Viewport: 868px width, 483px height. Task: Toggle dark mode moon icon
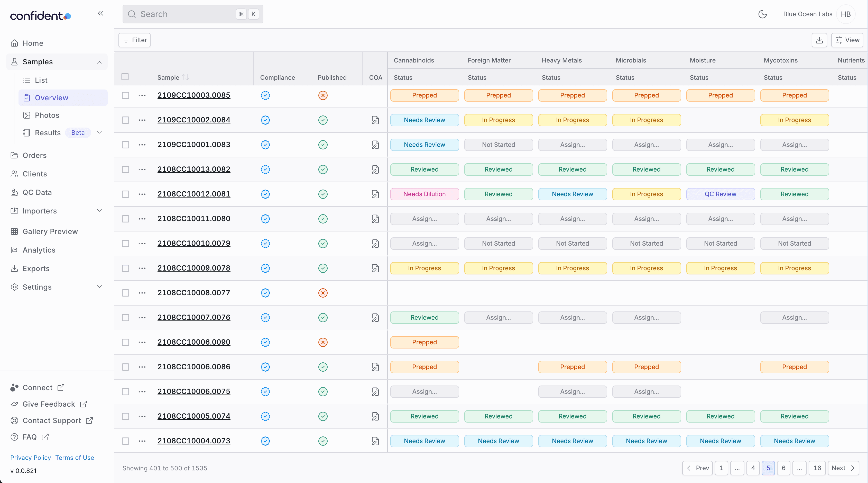pyautogui.click(x=763, y=14)
